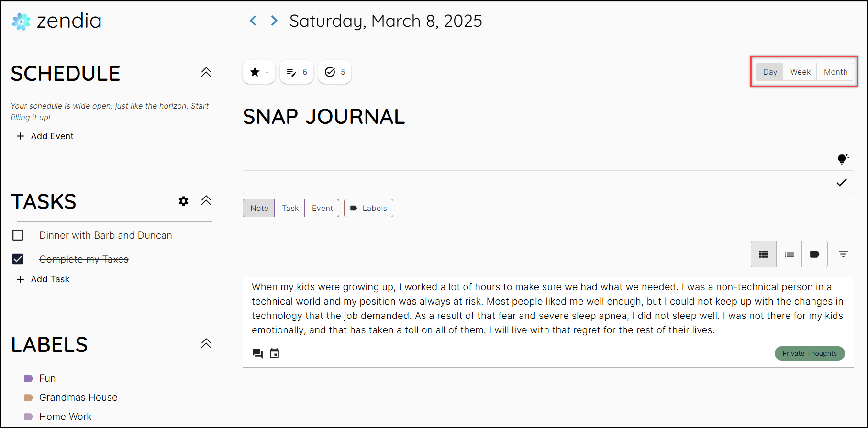Image resolution: width=868 pixels, height=428 pixels.
Task: Click the calendar icon under the entry
Action: point(274,353)
